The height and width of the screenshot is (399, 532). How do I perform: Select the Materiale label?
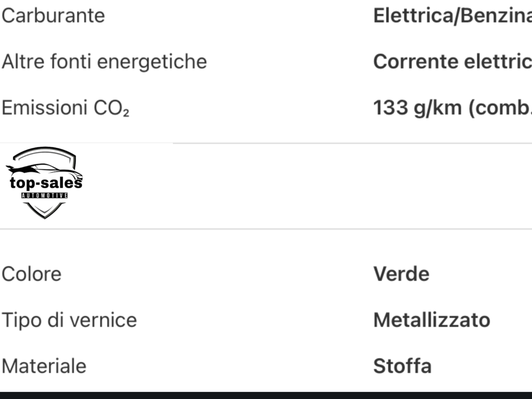coord(44,366)
